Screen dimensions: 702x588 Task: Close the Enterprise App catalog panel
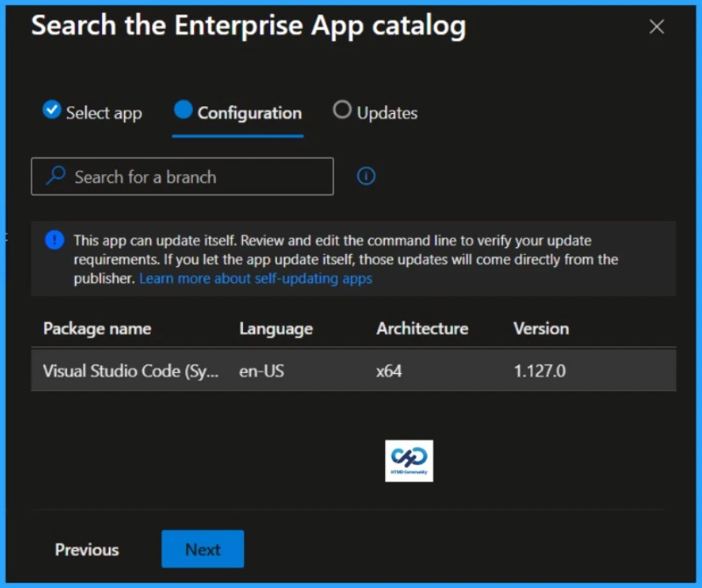point(656,27)
